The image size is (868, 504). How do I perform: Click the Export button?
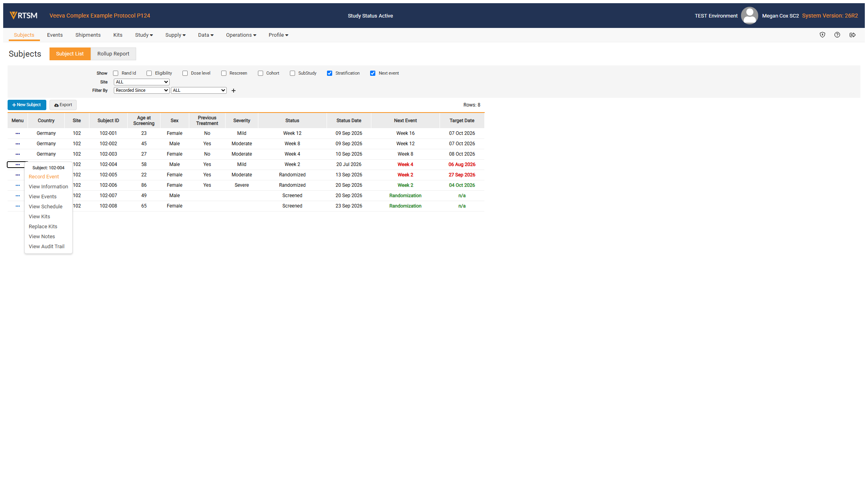click(x=63, y=105)
